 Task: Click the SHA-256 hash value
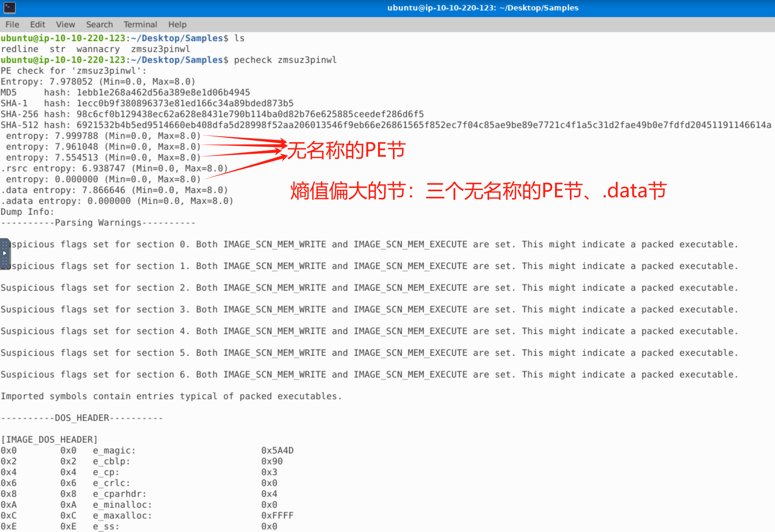tap(250, 114)
